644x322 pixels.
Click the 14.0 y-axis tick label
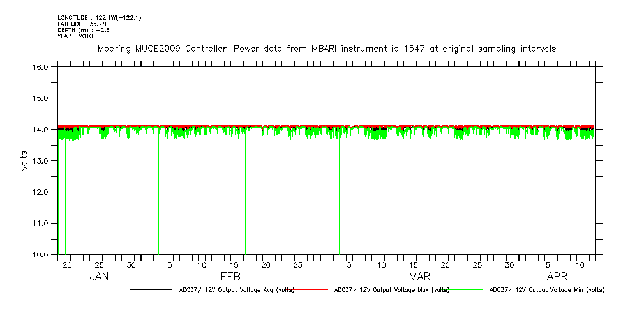41,130
